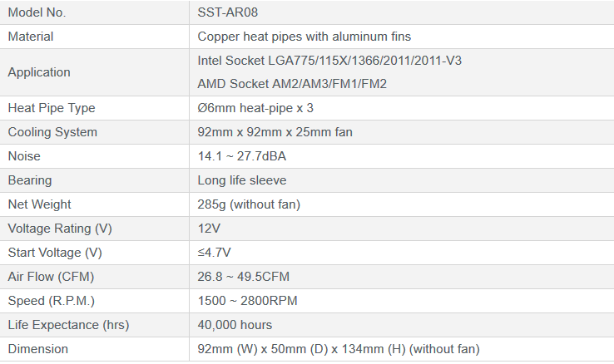Click the SST-AR08 model number value
This screenshot has width=614, height=364.
(x=227, y=12)
